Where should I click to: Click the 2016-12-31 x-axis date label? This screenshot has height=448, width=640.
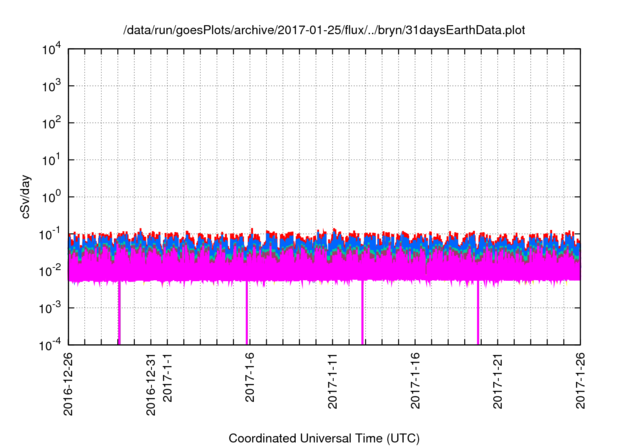151,384
